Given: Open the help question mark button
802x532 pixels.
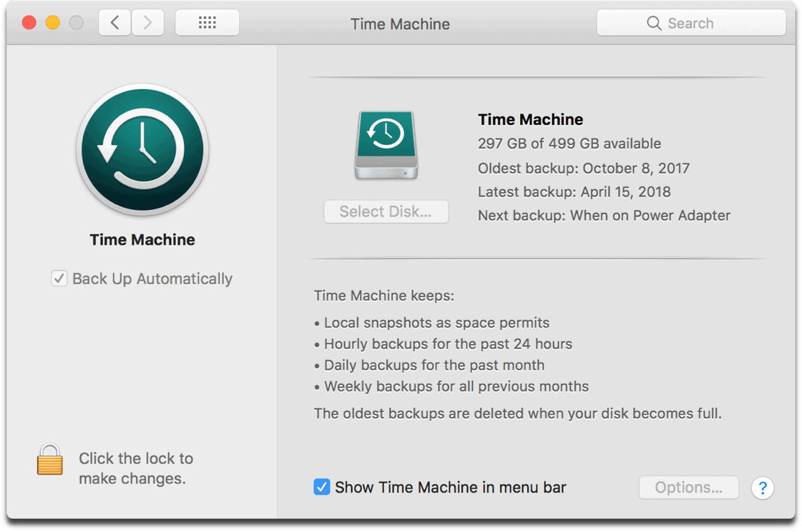Looking at the screenshot, I should [763, 487].
